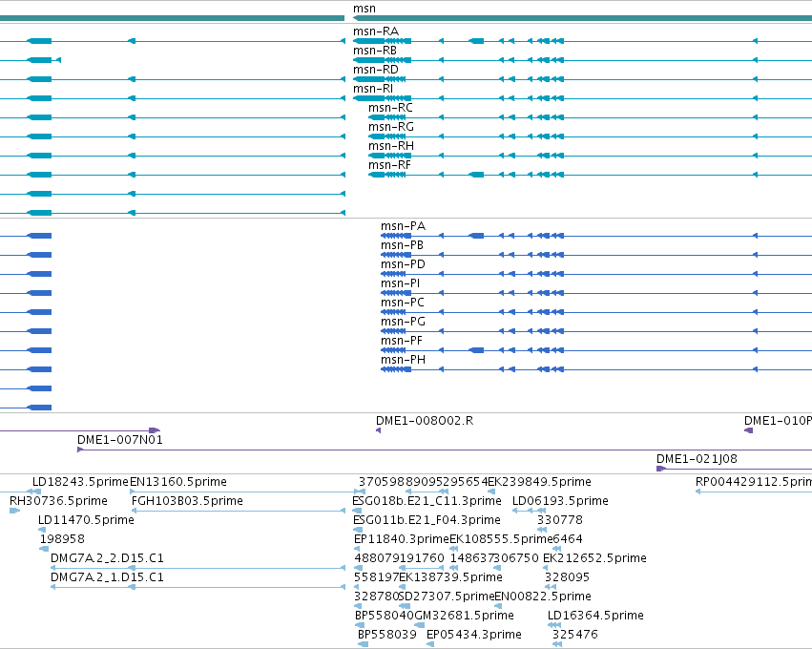Pick the msn-PH protein label
This screenshot has width=812, height=649.
[x=403, y=360]
